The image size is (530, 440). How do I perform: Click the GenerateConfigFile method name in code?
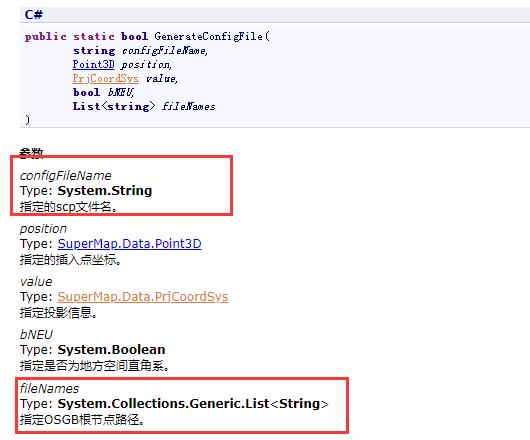208,36
